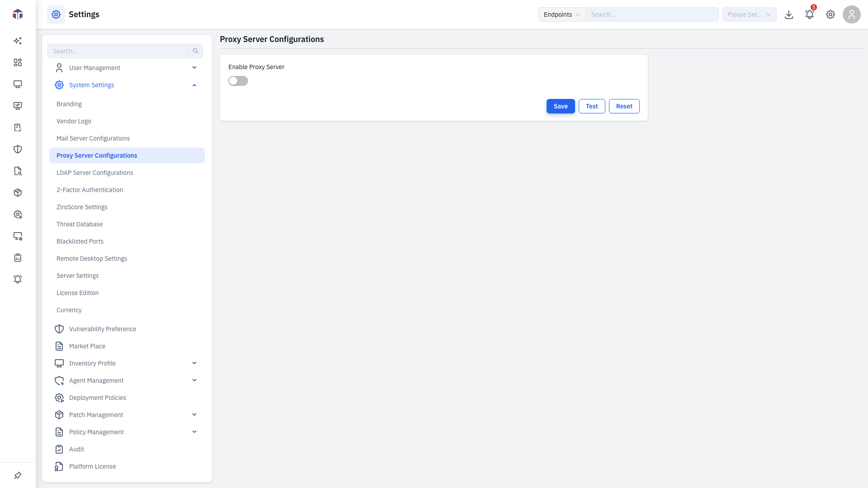Select Branding menu item
This screenshot has width=868, height=488.
[69, 104]
